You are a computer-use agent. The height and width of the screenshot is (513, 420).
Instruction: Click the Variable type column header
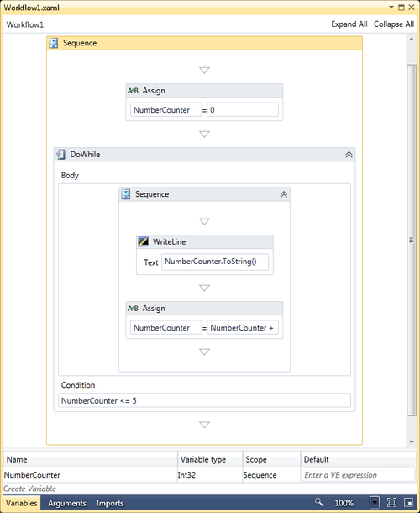[210, 459]
